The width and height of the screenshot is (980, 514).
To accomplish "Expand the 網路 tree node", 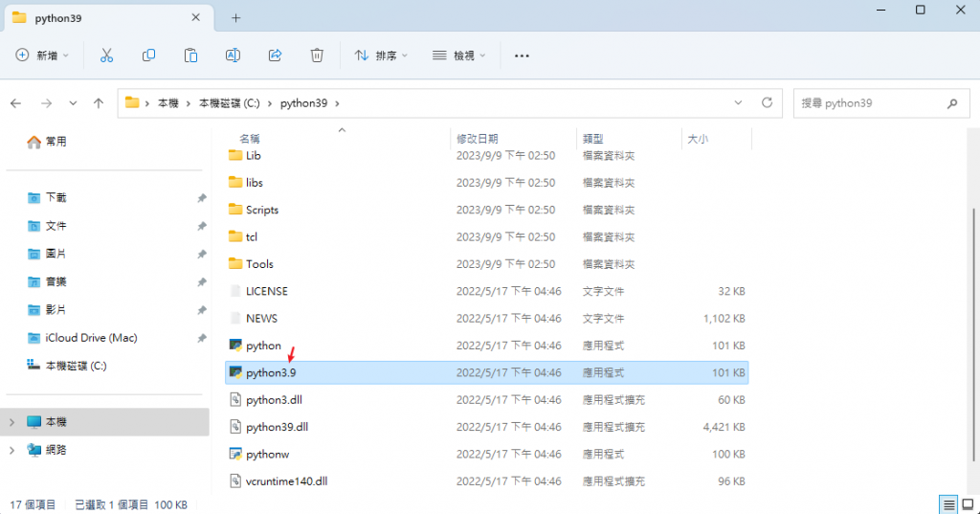I will [11, 450].
